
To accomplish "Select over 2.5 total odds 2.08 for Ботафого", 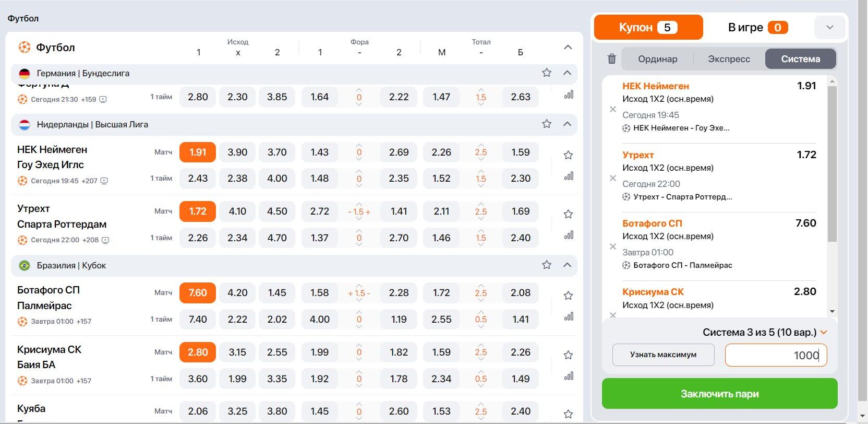I will 521,293.
